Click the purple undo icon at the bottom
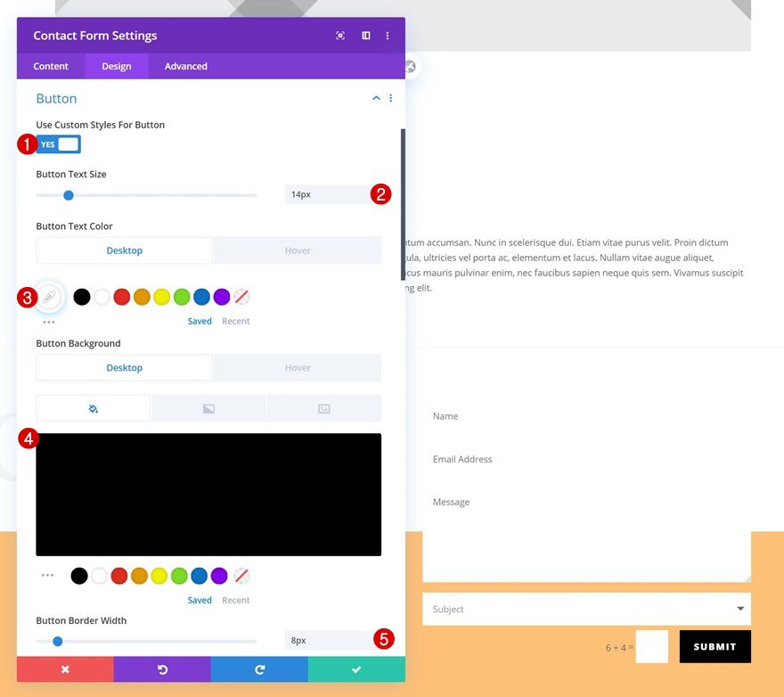Image resolution: width=784 pixels, height=697 pixels. click(162, 668)
